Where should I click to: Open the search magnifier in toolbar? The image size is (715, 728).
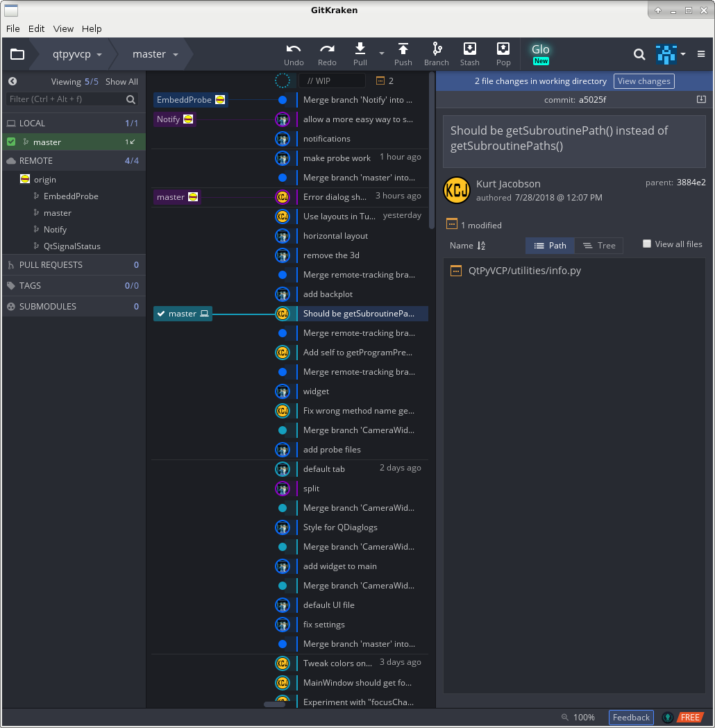[639, 54]
